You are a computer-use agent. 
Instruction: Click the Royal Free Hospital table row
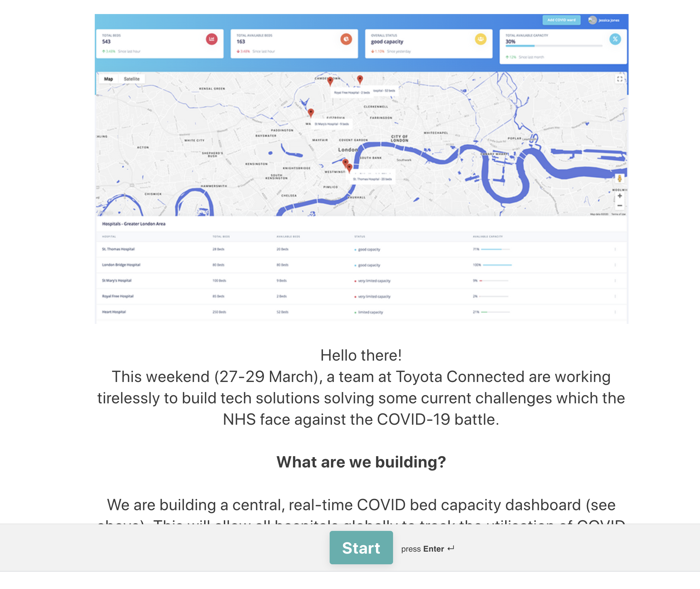(118, 296)
